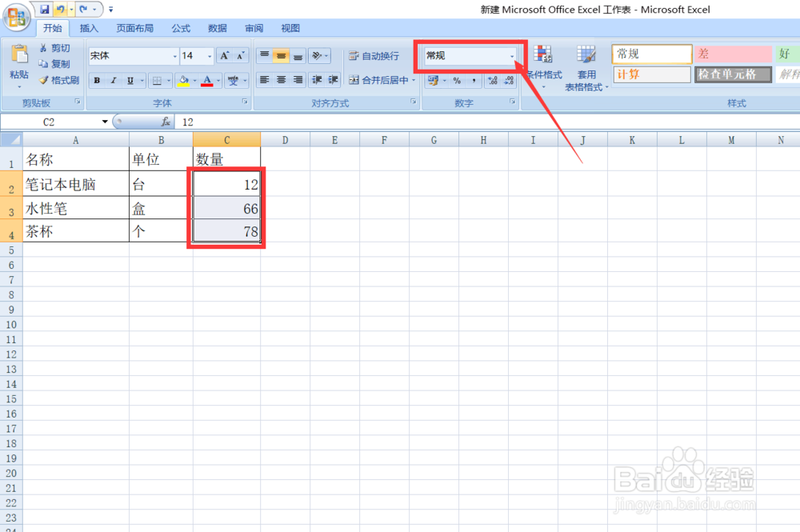Screen dimensions: 800x532
Task: Apply the red font color A
Action: click(207, 80)
